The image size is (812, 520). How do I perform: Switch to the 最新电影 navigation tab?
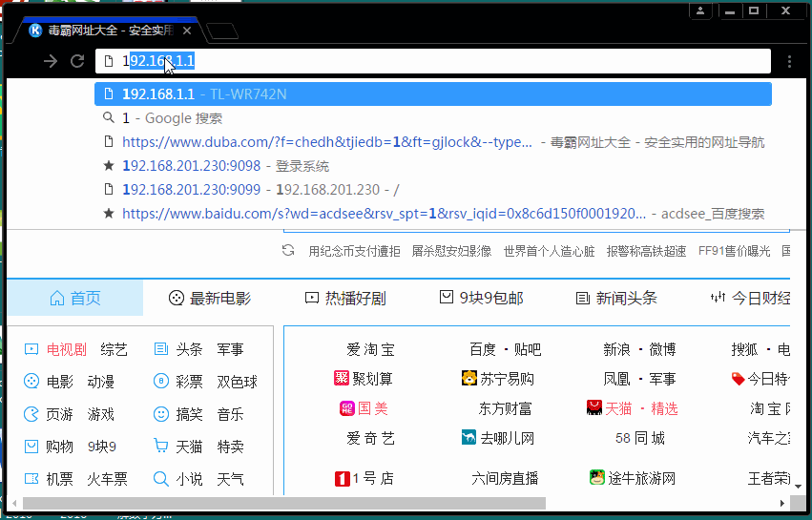click(x=210, y=298)
